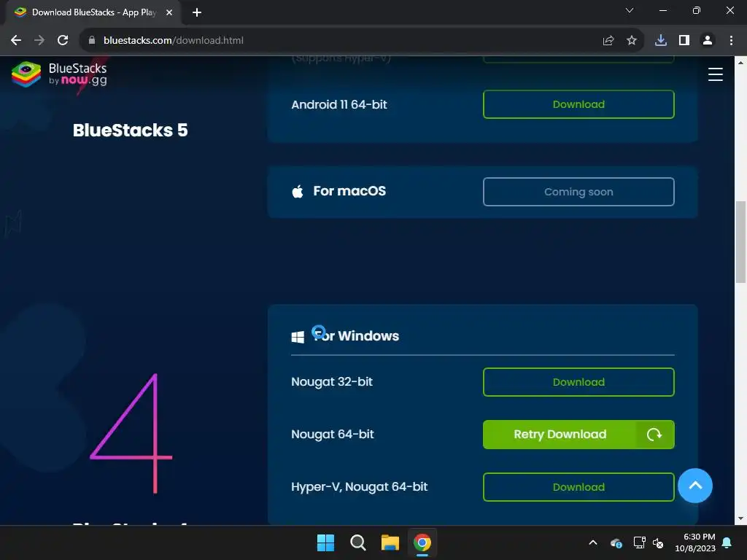Open the hamburger menu on the page
Image resolution: width=747 pixels, height=560 pixels.
click(715, 75)
